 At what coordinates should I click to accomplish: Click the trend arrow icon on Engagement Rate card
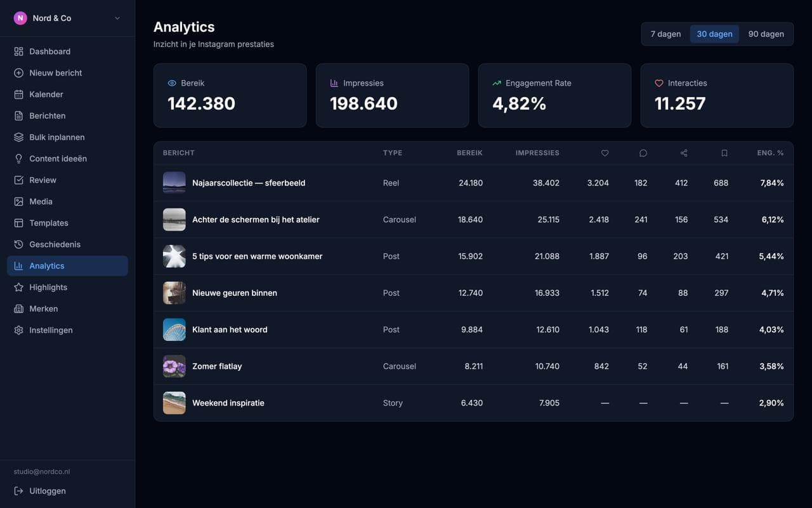(497, 83)
